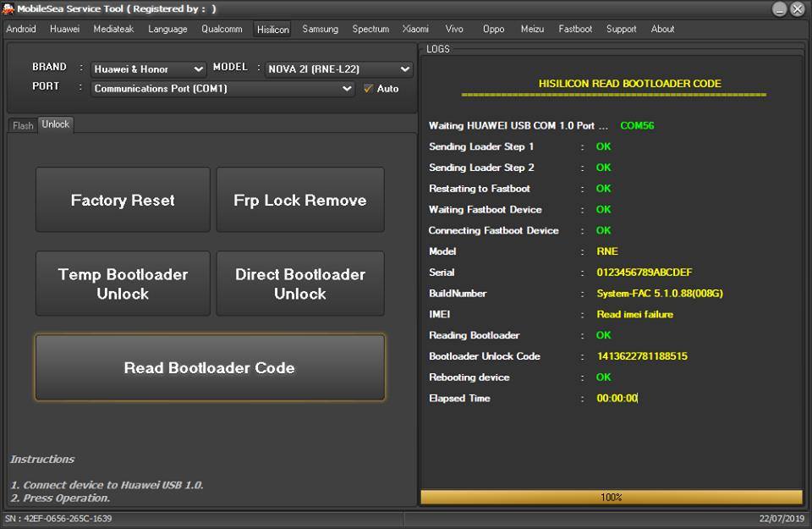Click the HISILICON READ BOOTLOADER CODE heading
Screen dimensions: 812x529
629,84
